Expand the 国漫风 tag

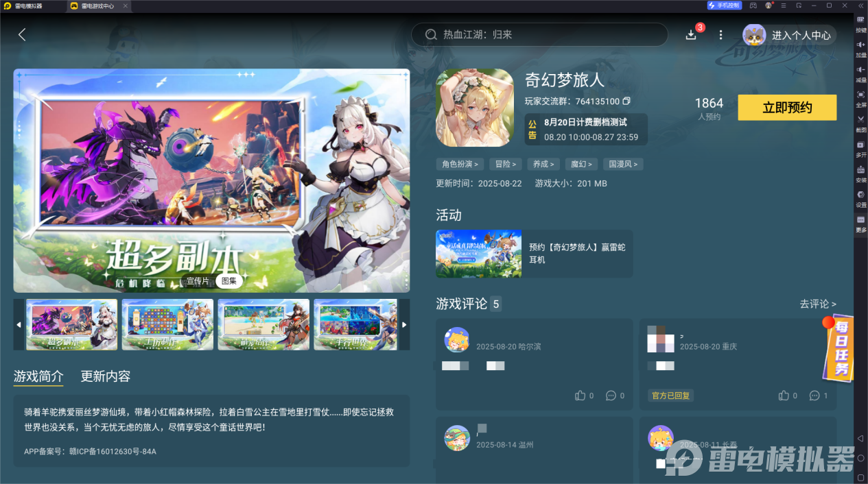pyautogui.click(x=624, y=164)
